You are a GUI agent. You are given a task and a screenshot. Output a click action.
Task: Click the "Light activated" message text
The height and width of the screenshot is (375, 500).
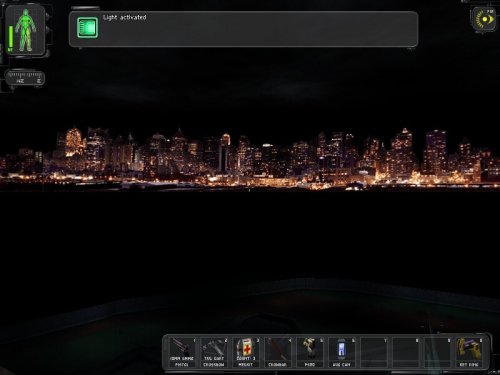tap(125, 17)
